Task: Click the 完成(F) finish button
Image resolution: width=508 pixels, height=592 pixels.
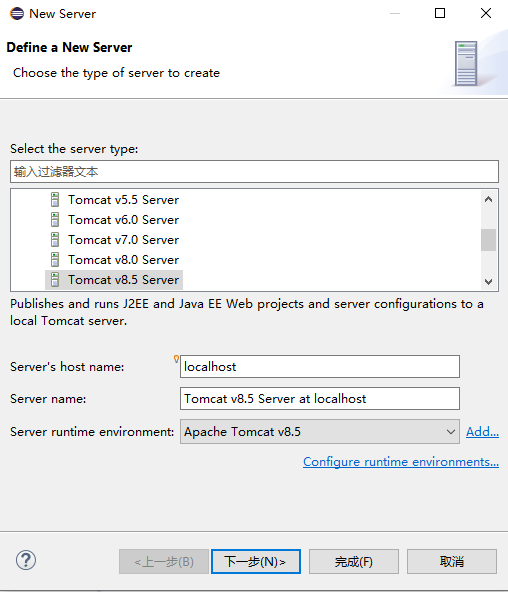Action: [354, 561]
